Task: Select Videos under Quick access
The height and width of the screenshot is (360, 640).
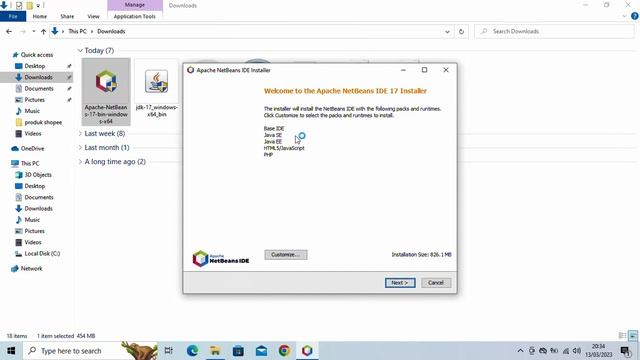Action: click(x=33, y=133)
